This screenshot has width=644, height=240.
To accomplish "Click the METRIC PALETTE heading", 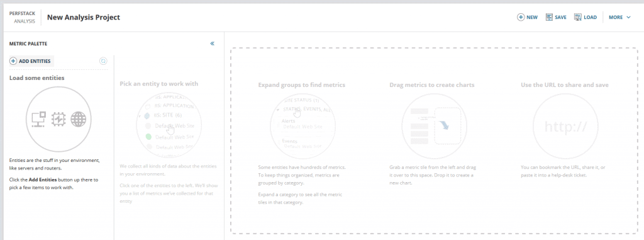I will [28, 43].
